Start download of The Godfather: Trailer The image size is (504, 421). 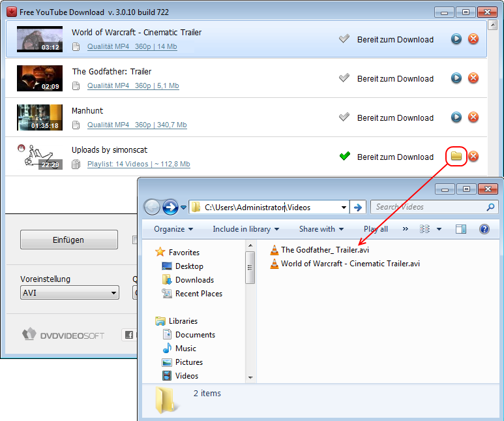(456, 78)
